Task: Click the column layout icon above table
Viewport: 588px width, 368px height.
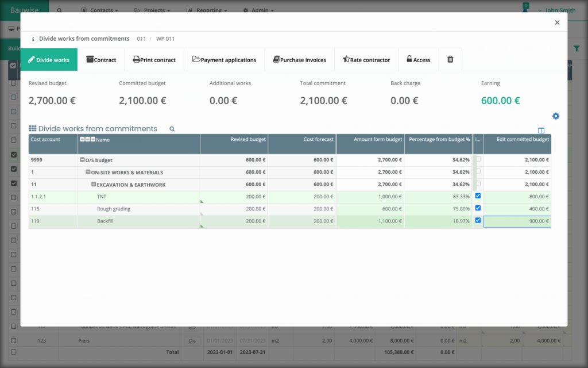Action: click(541, 131)
